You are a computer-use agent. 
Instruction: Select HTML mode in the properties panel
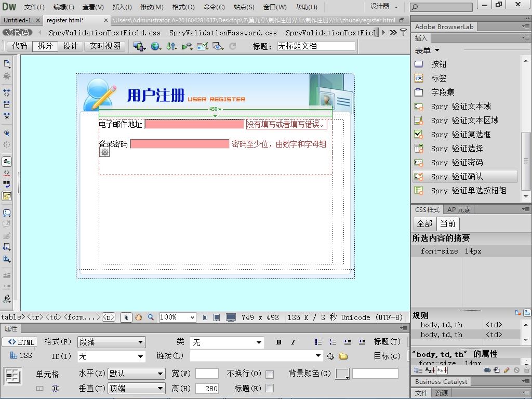tap(21, 342)
